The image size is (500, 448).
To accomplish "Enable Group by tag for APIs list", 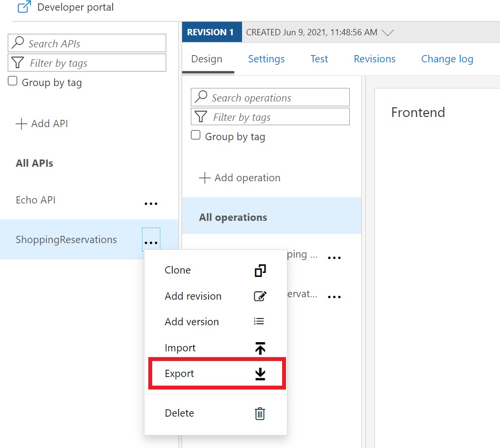I will pyautogui.click(x=13, y=82).
